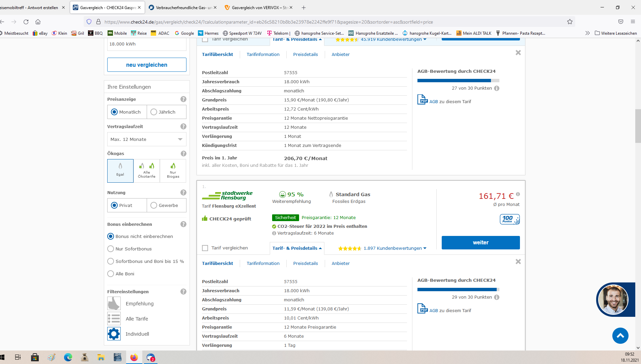The height and width of the screenshot is (364, 641).
Task: Open the Pocket save icon
Action: coord(621,22)
